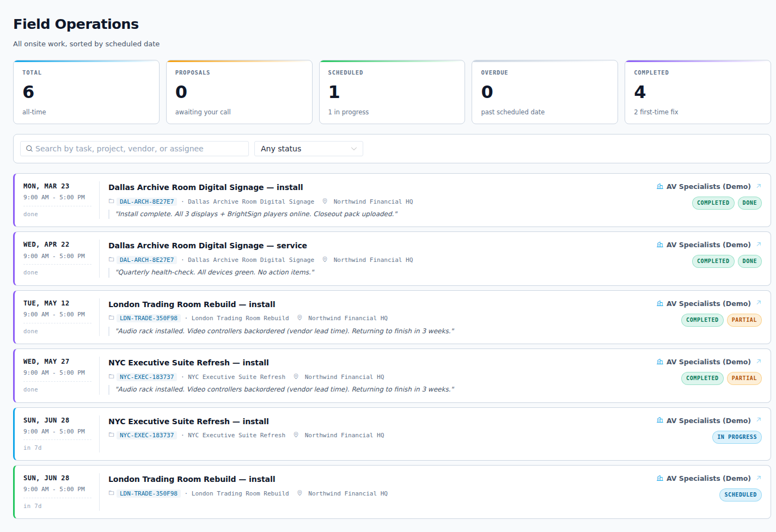Open the Any status dropdown
Screen dimensions: 776x532
coord(309,149)
